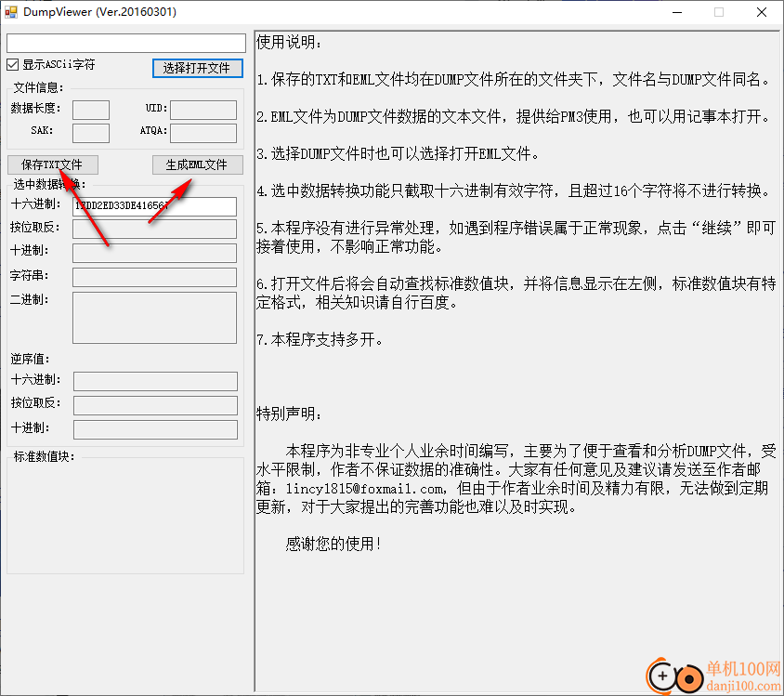Click the DumpViewer app icon in title bar

point(11,11)
